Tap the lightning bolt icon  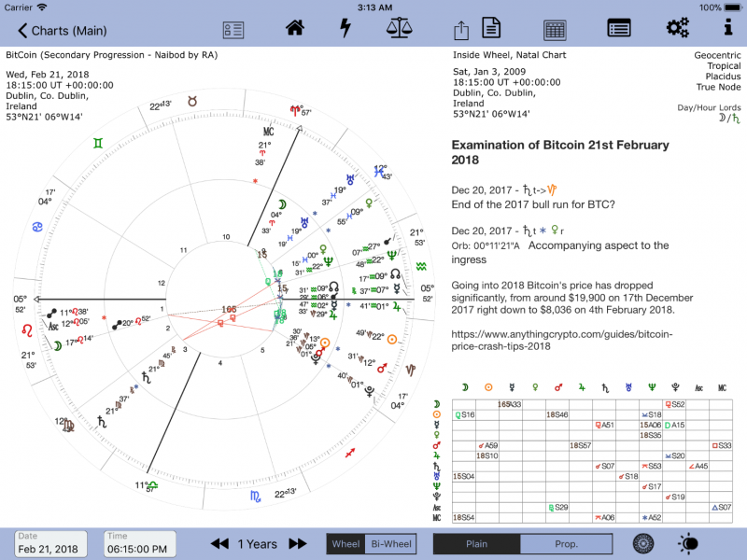coord(345,29)
